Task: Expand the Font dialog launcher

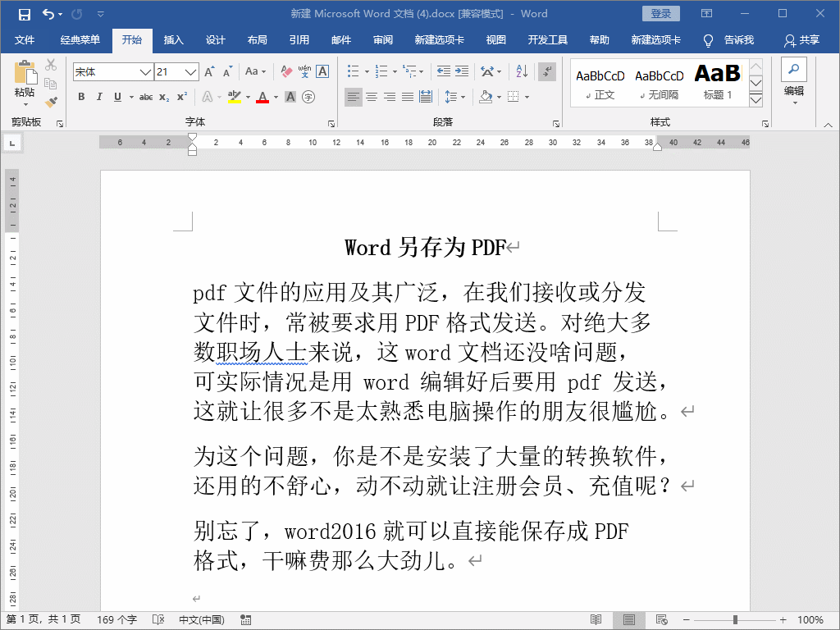Action: tap(331, 124)
